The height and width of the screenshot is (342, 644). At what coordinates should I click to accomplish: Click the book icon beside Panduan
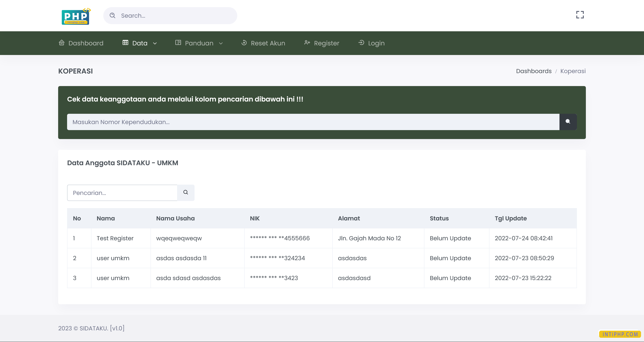click(178, 43)
